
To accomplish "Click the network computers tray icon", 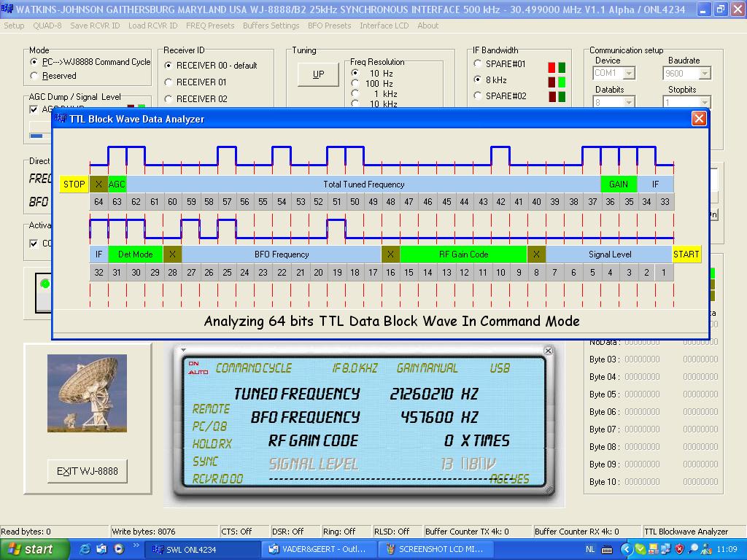I will [665, 549].
